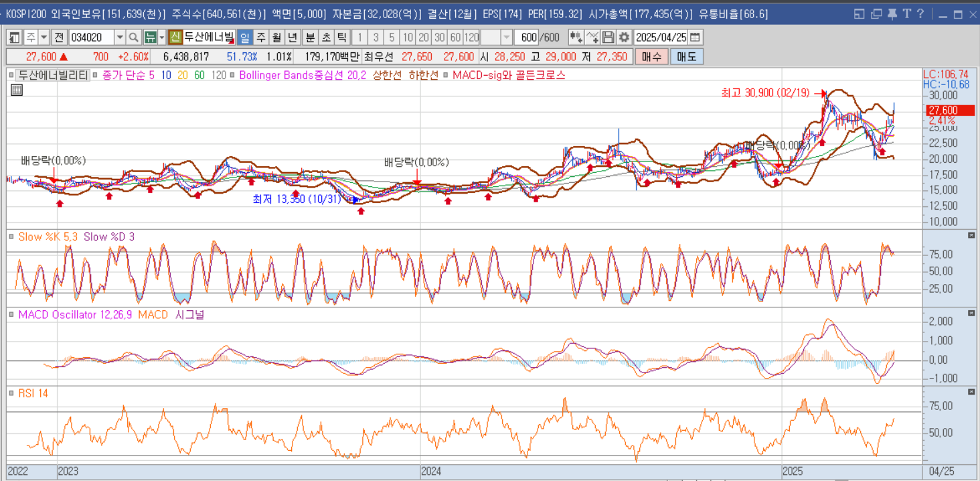Click the grid data table icon
Image resolution: width=980 pixels, height=481 pixels.
click(x=17, y=90)
